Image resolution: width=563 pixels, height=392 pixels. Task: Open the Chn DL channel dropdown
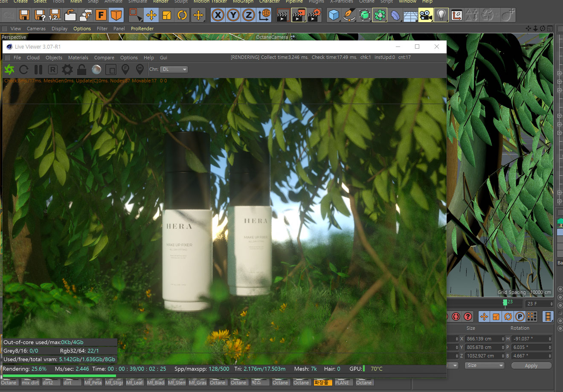[x=174, y=70]
